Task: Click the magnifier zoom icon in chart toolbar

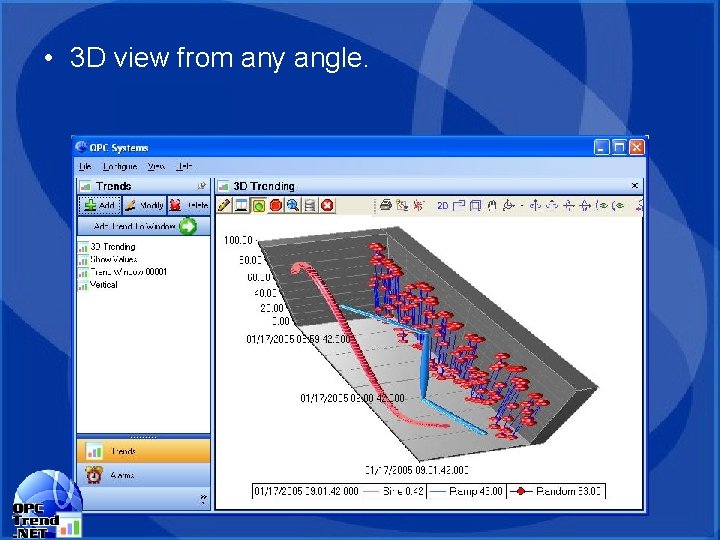Action: 292,205
